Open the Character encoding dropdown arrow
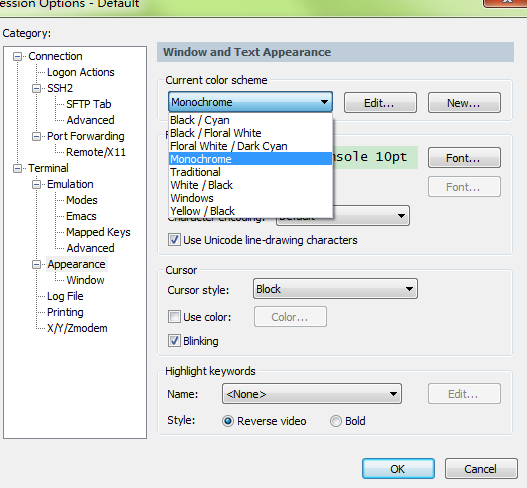The height and width of the screenshot is (488, 527). click(401, 215)
